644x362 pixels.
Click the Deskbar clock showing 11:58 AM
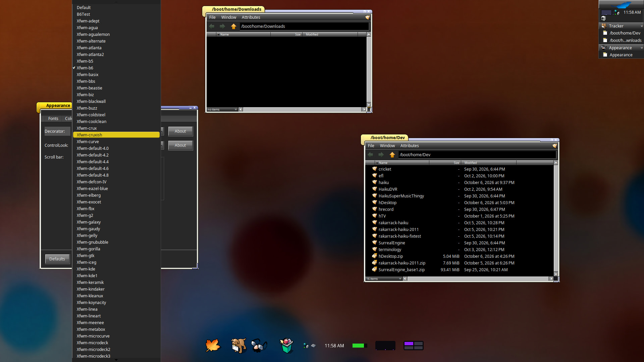click(632, 12)
